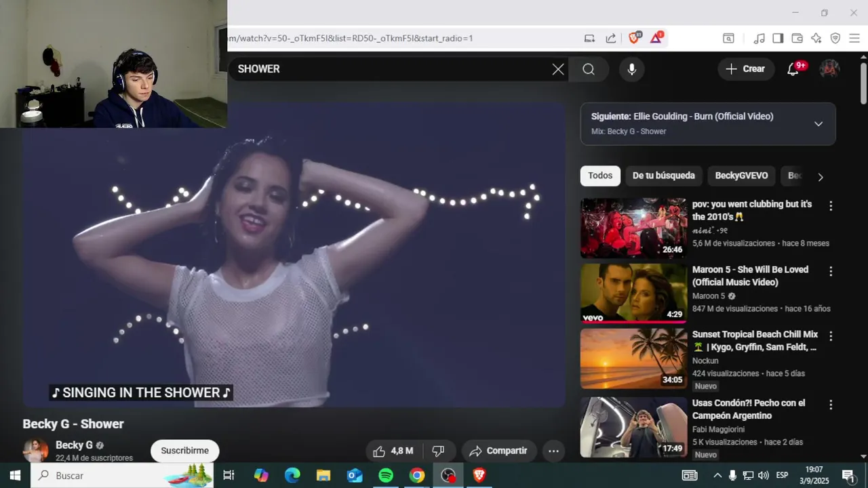Click the Maroon 5 channel name
868x488 pixels.
coord(709,296)
